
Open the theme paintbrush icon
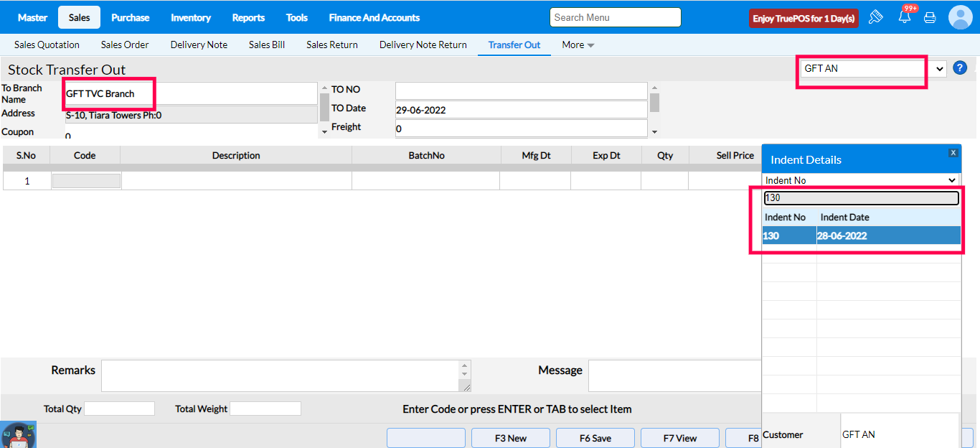[x=875, y=17]
